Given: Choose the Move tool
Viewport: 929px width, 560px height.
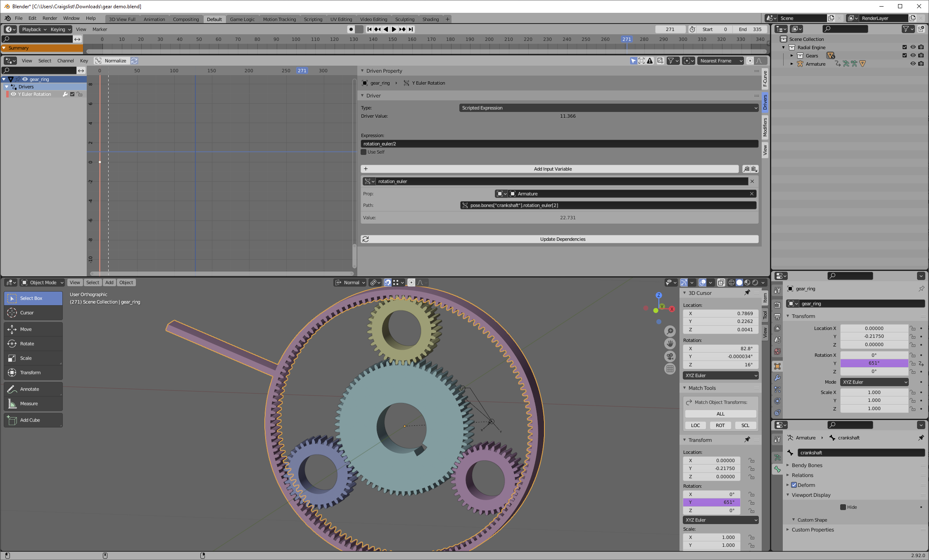Looking at the screenshot, I should point(33,329).
